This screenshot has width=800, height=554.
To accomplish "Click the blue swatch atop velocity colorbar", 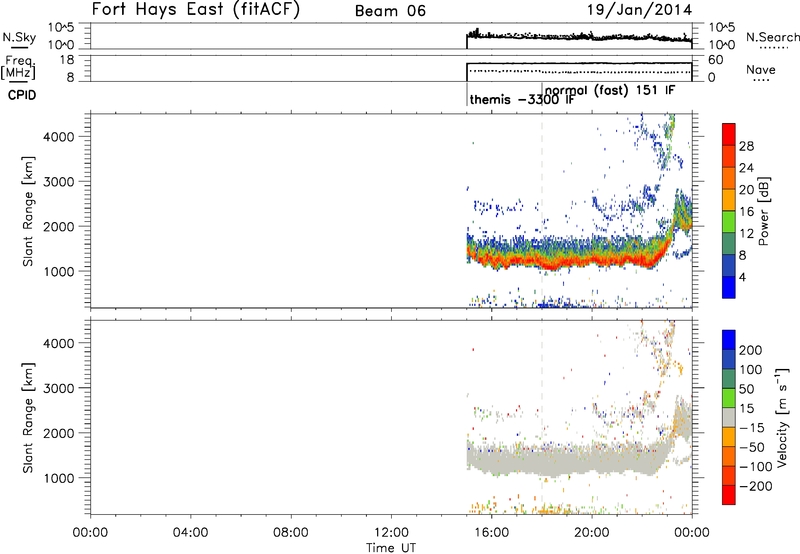I will (729, 340).
